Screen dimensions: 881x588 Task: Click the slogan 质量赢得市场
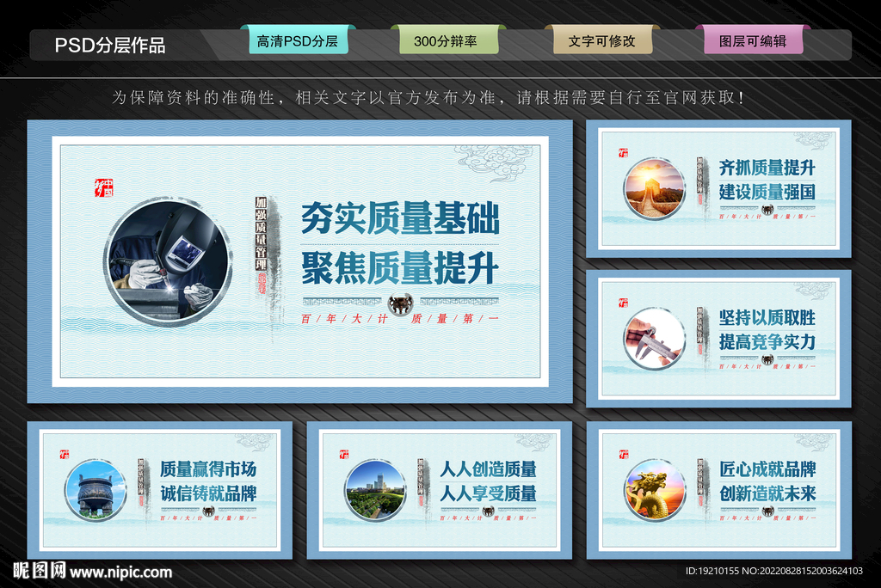[x=208, y=469]
